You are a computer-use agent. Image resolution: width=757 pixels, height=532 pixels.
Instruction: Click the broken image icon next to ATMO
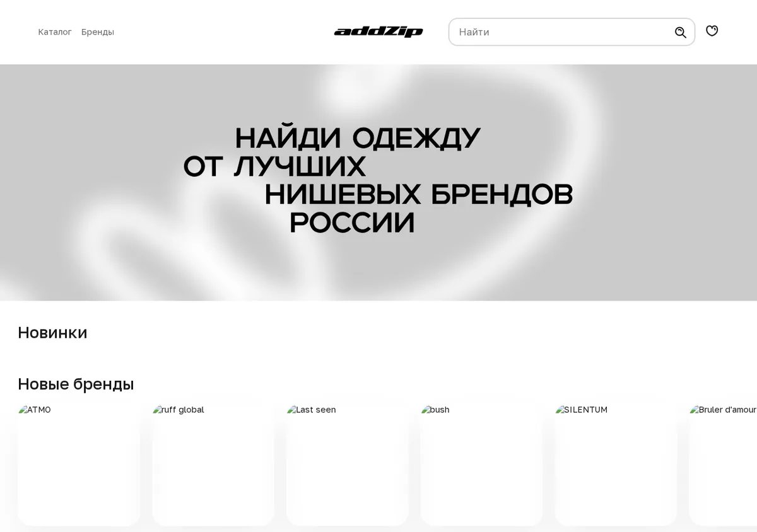(23, 410)
